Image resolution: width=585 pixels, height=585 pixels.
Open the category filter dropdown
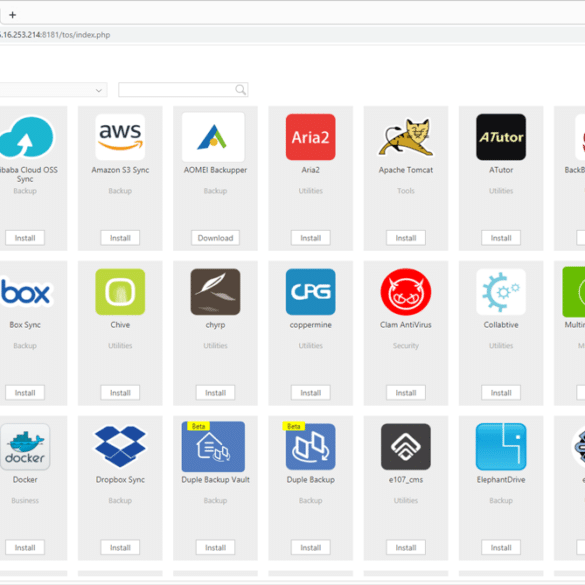(53, 90)
